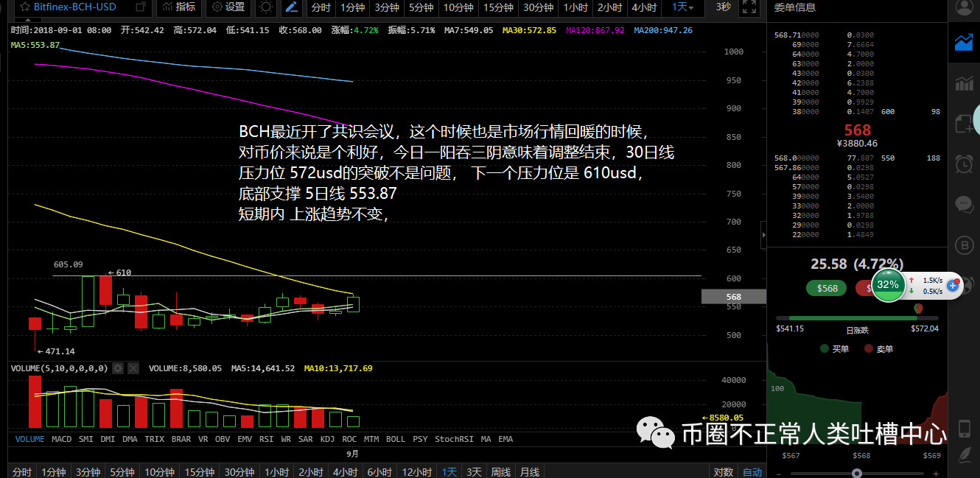Enter fullscreen chart mode
The image size is (980, 478).
pos(749,7)
